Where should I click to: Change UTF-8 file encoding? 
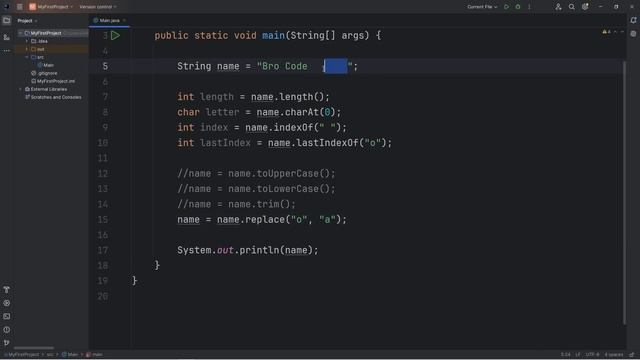point(592,355)
